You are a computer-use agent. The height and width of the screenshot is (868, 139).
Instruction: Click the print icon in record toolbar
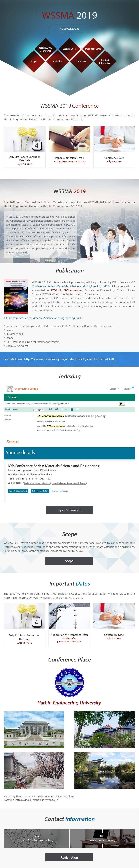[x=57, y=409]
